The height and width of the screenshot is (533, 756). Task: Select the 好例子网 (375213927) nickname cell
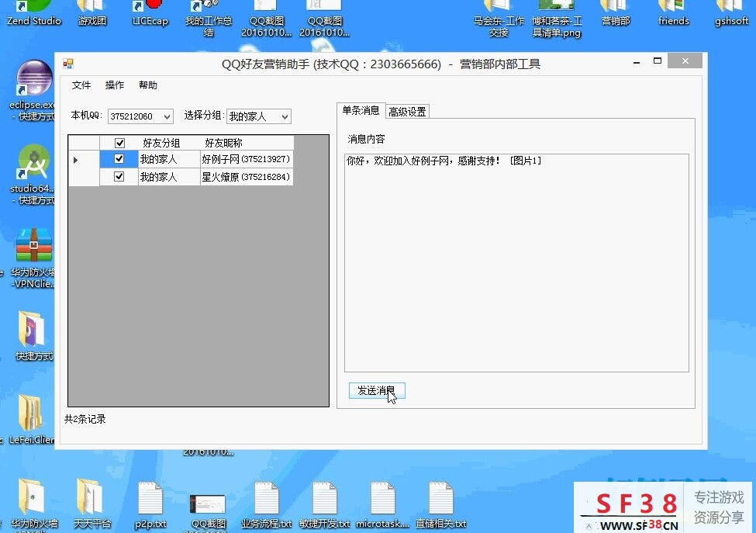pos(247,159)
